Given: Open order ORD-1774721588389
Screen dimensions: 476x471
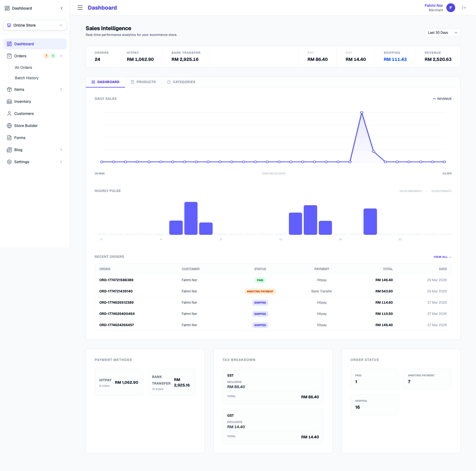Looking at the screenshot, I should click(x=116, y=280).
